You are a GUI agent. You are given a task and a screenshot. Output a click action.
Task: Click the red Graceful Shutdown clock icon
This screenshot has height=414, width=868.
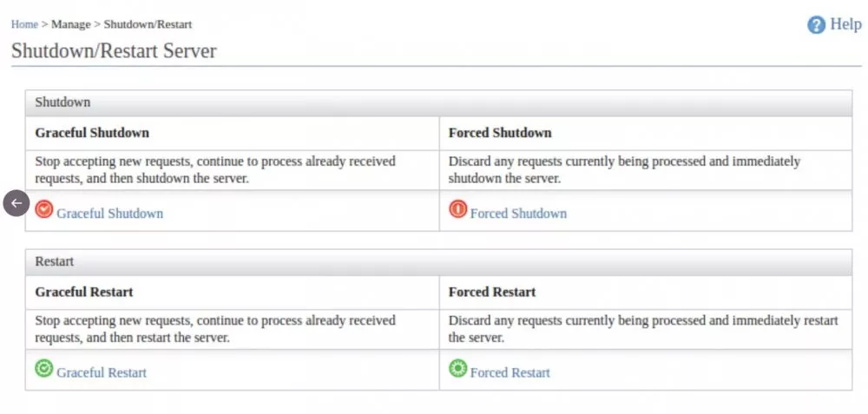coord(44,209)
